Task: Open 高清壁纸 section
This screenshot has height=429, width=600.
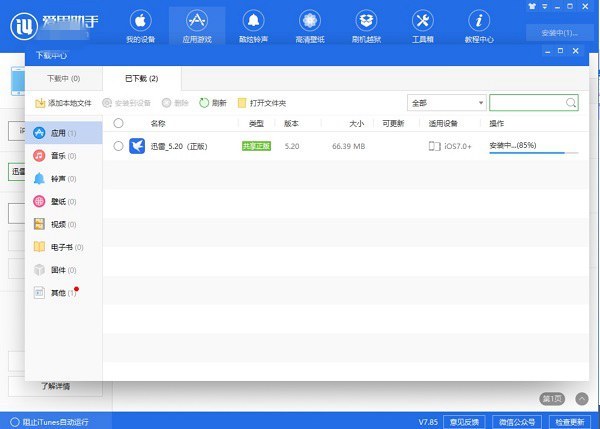Action: tap(310, 26)
